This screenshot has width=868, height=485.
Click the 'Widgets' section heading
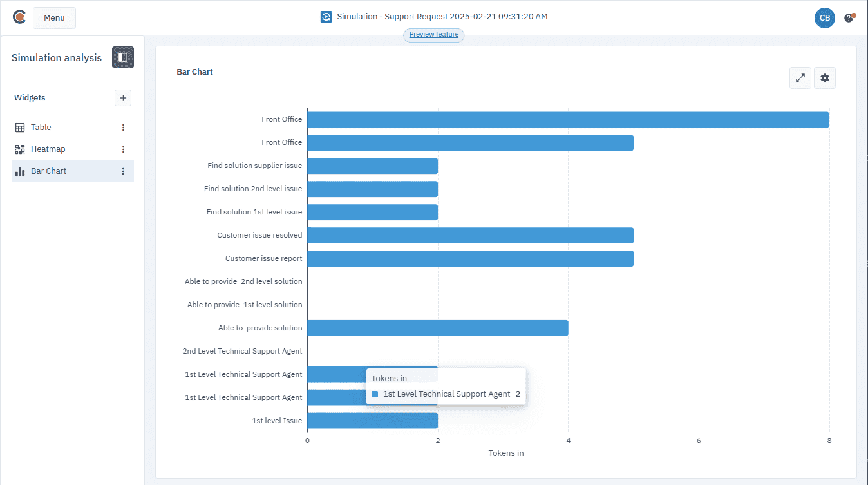pyautogui.click(x=30, y=98)
